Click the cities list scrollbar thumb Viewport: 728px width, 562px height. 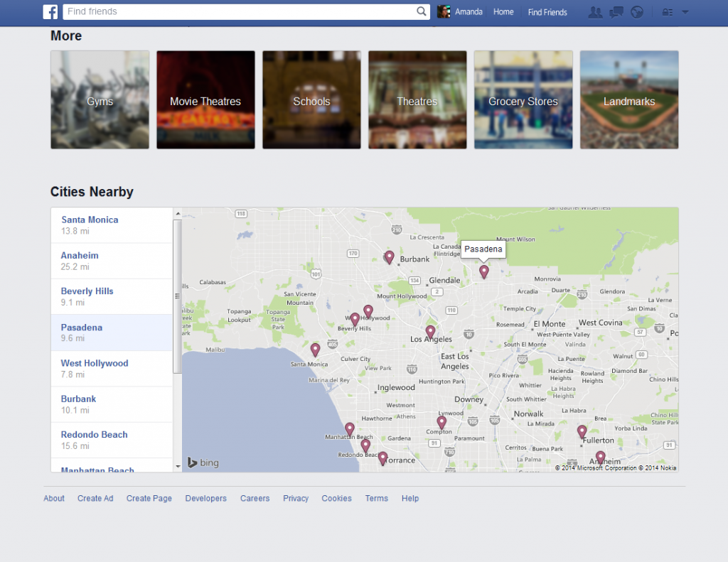[x=177, y=296]
